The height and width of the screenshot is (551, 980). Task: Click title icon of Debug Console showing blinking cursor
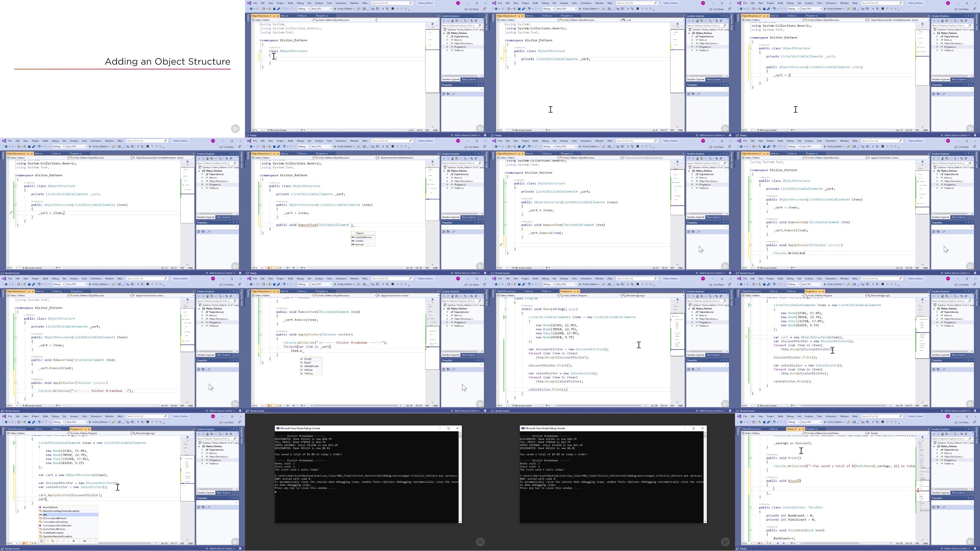point(277,428)
